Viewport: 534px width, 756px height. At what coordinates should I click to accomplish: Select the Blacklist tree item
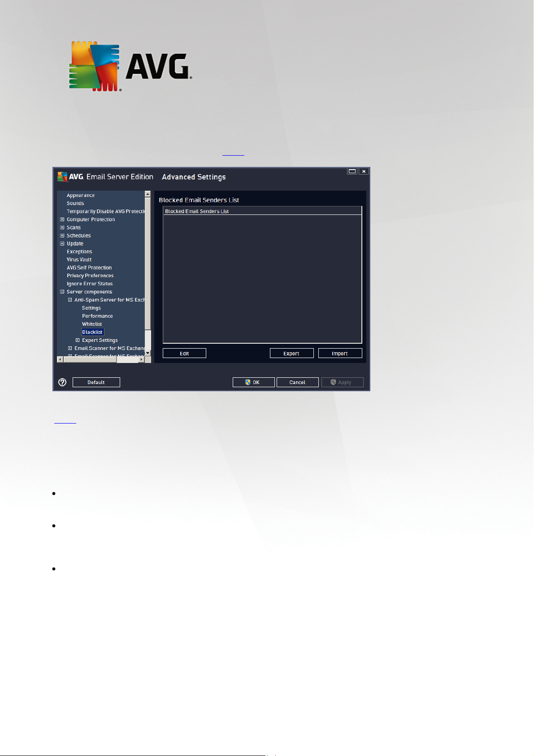pos(92,332)
